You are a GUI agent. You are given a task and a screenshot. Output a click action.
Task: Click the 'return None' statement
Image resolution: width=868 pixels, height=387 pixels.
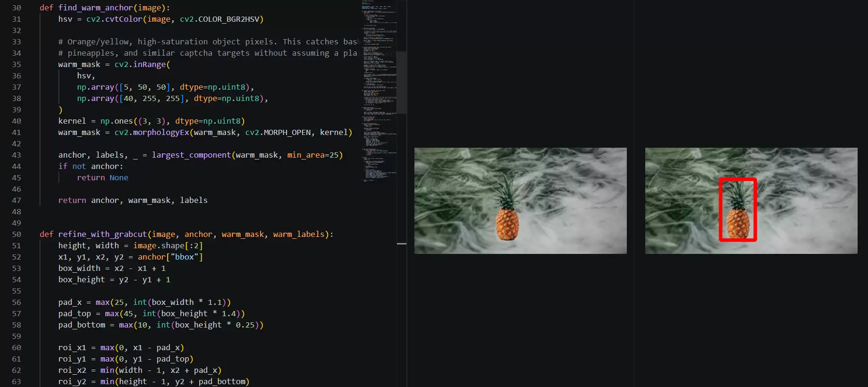point(102,177)
